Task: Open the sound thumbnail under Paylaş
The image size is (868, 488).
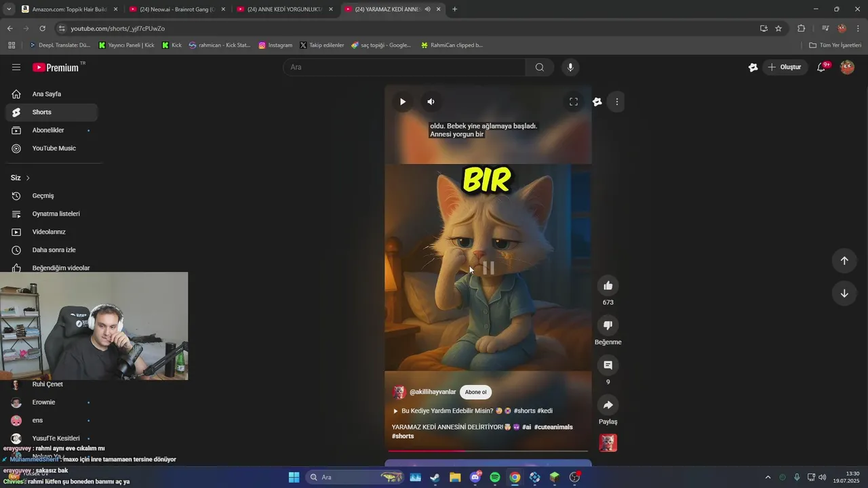Action: click(x=608, y=443)
